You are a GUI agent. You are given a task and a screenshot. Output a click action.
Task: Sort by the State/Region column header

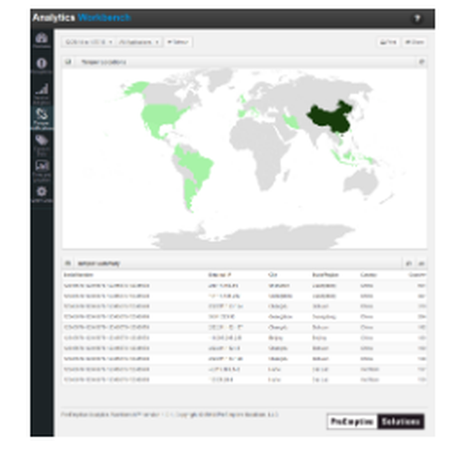[x=325, y=275]
